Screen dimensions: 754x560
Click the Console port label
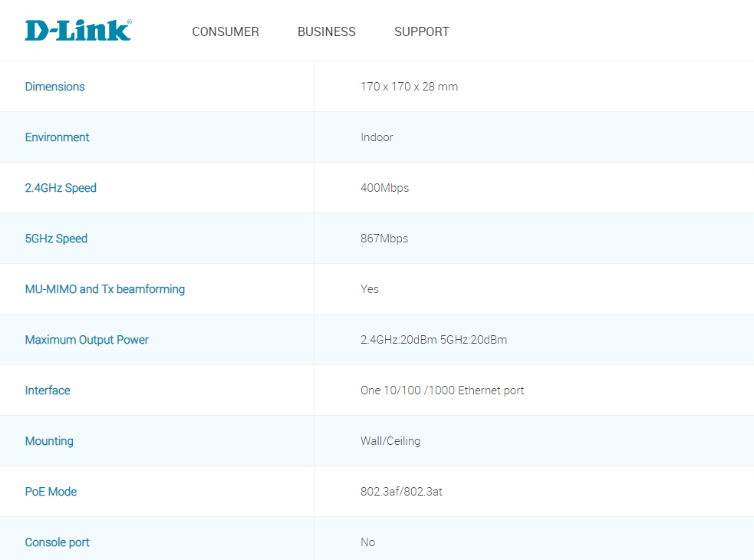(x=57, y=542)
